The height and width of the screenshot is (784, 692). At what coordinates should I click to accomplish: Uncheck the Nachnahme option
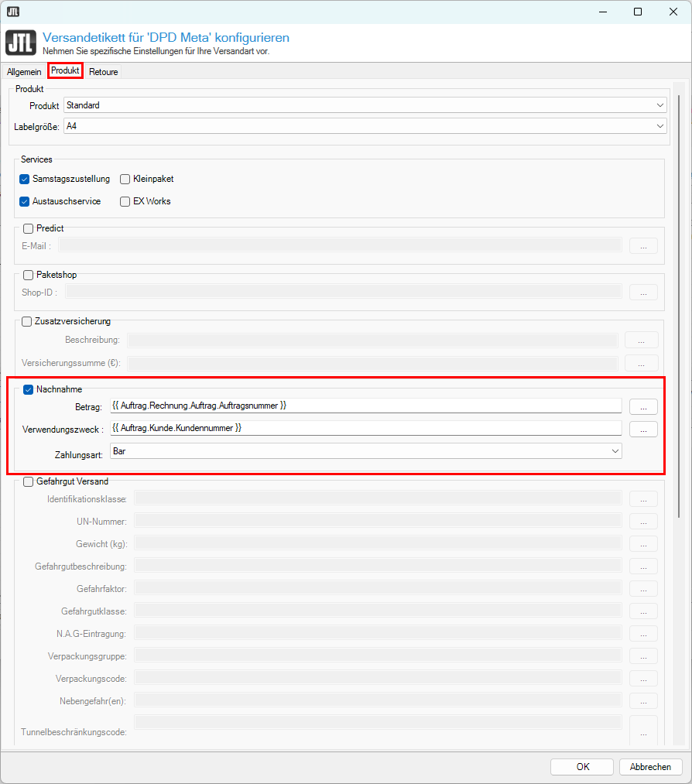pyautogui.click(x=29, y=389)
